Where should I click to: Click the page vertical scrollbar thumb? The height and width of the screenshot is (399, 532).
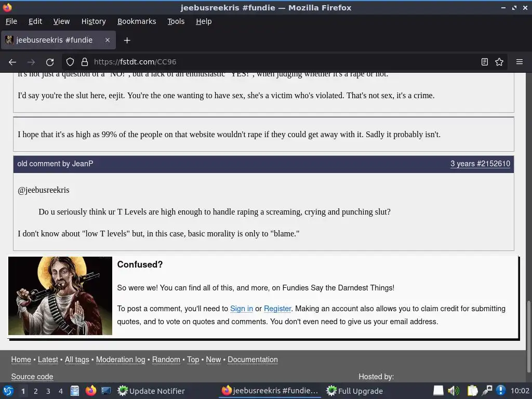[528, 337]
